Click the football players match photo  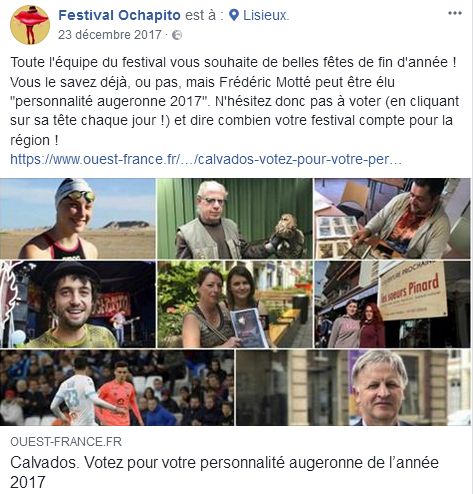(x=117, y=388)
